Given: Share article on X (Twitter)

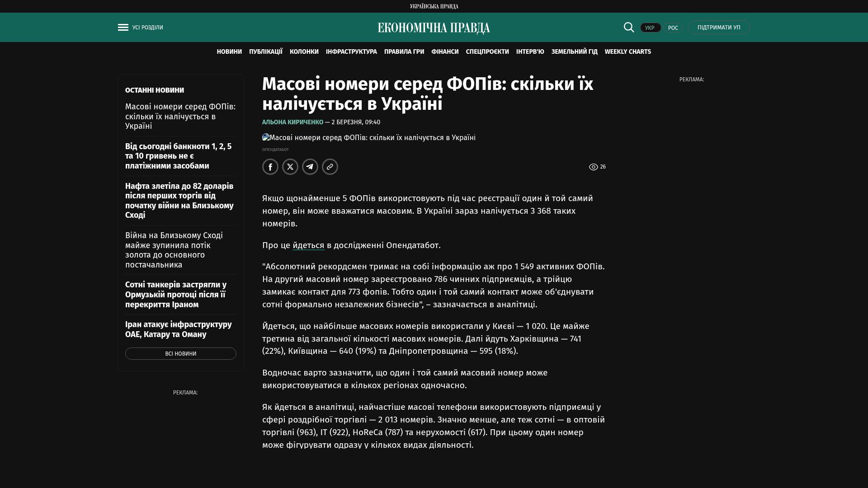Looking at the screenshot, I should point(290,167).
